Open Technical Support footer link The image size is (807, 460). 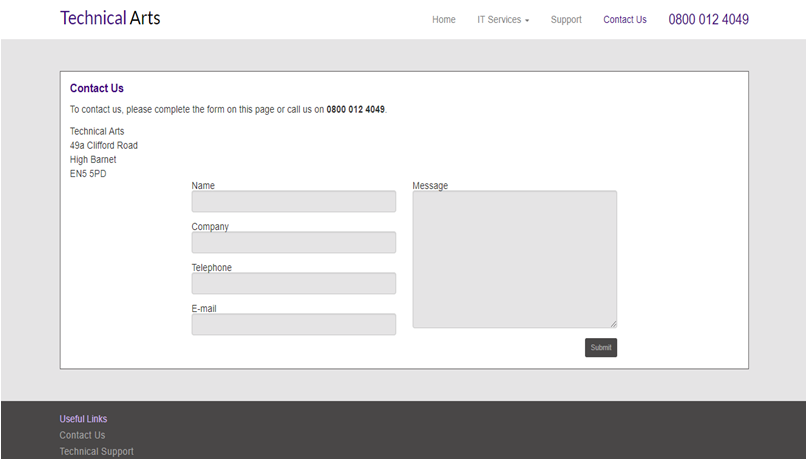click(96, 452)
